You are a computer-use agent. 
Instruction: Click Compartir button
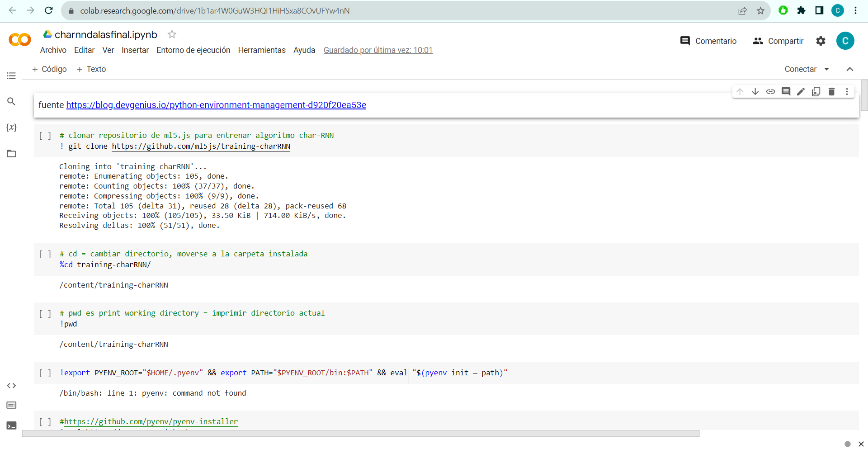tap(778, 41)
